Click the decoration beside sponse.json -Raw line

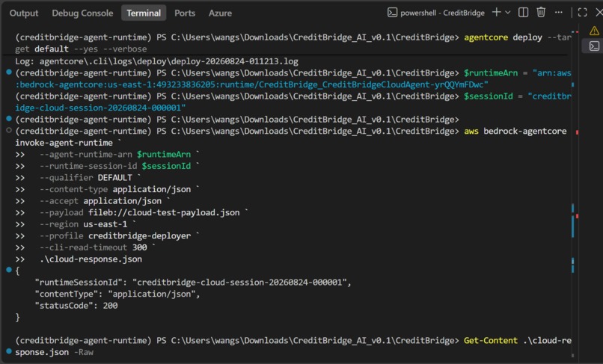9,351
